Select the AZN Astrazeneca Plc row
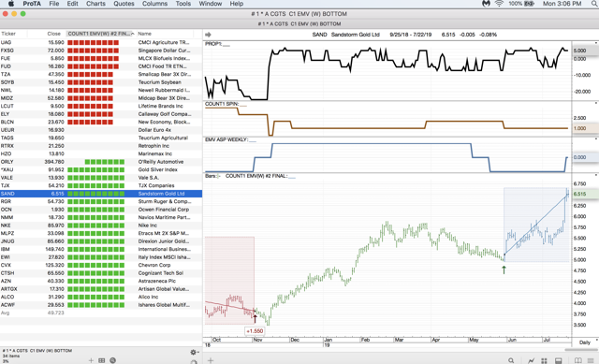The image size is (599, 364). tap(101, 281)
